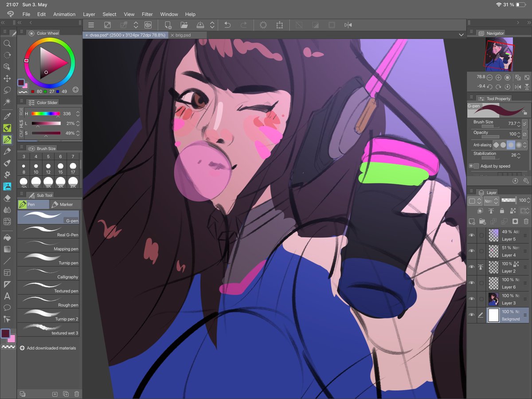
Task: Click the Clip Studio swirl icon
Action: pos(148,25)
